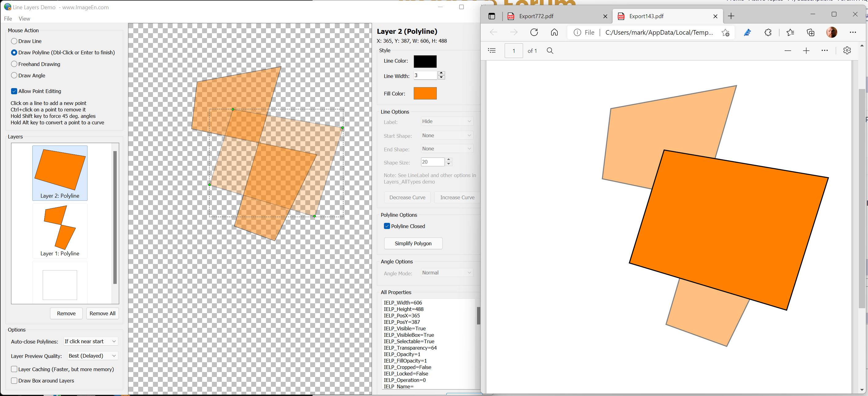Uncheck the Polyline Closed checkbox
868x396 pixels.
387,226
